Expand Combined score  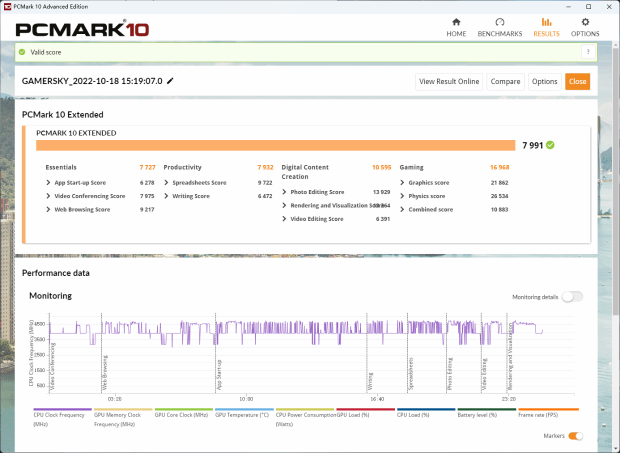click(402, 210)
